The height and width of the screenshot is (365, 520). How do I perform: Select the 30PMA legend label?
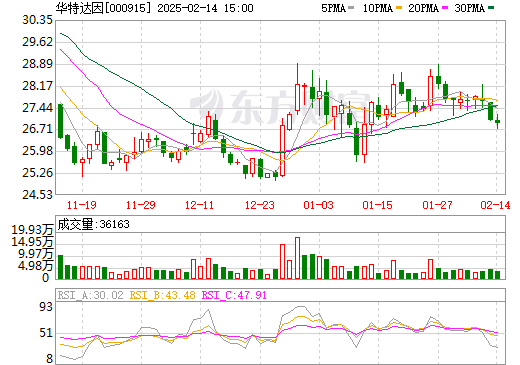(469, 8)
